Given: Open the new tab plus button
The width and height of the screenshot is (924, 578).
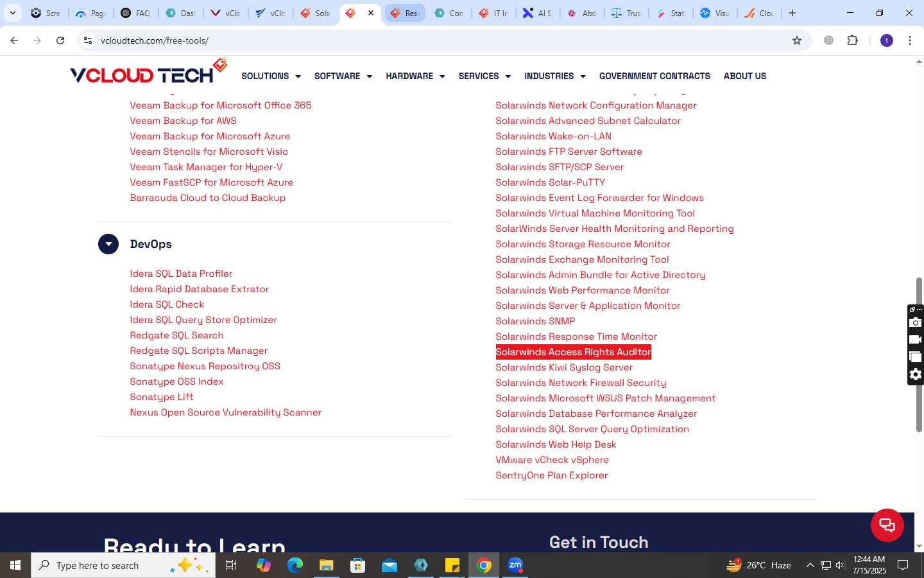Looking at the screenshot, I should (792, 13).
